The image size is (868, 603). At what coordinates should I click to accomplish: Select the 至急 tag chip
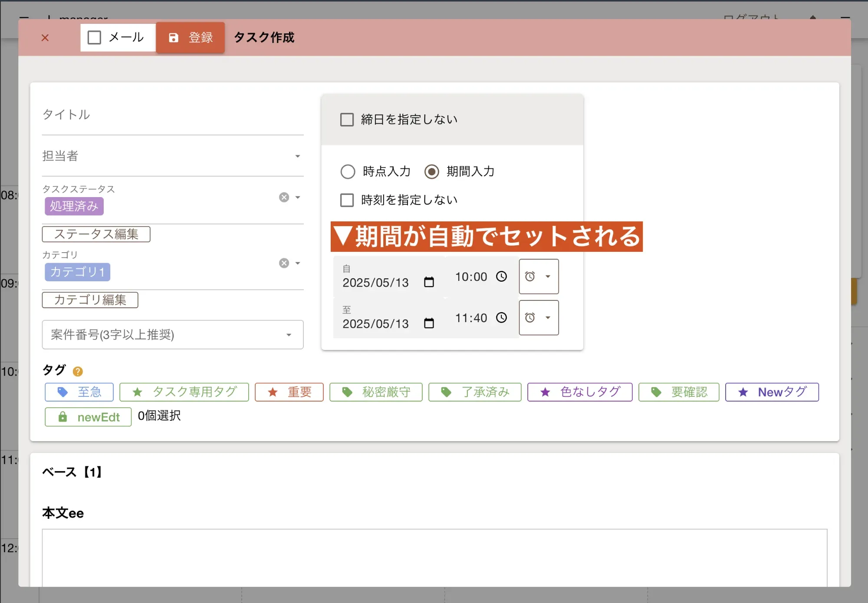click(x=79, y=392)
